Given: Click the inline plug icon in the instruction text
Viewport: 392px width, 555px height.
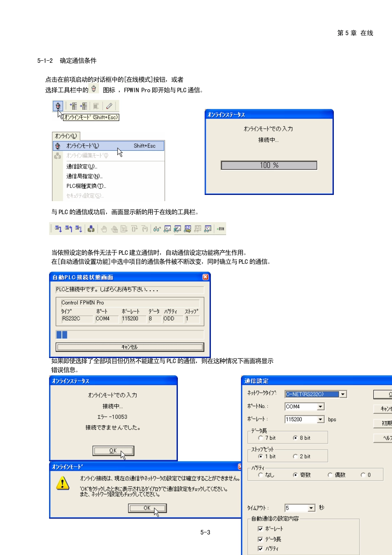Looking at the screenshot, I should click(x=94, y=89).
